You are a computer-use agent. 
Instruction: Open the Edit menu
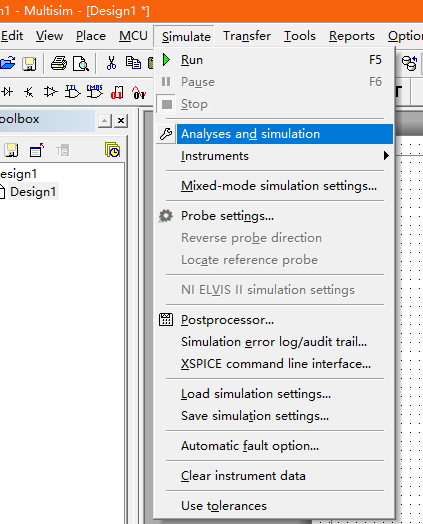[12, 36]
